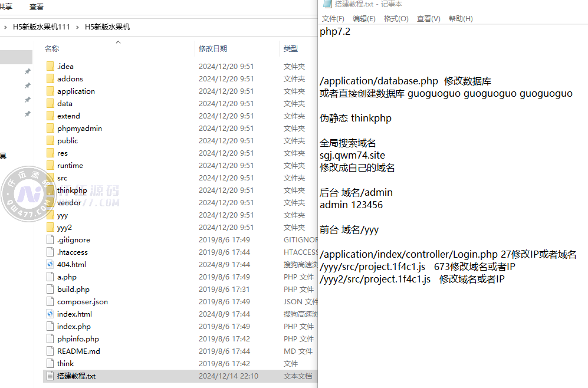Click the .htaccess file icon

(x=50, y=252)
